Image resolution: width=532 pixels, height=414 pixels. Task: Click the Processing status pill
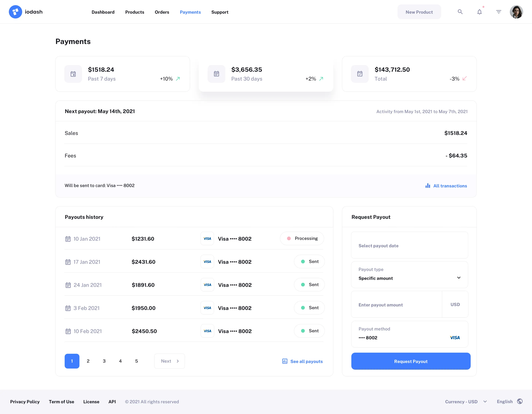[x=302, y=238]
